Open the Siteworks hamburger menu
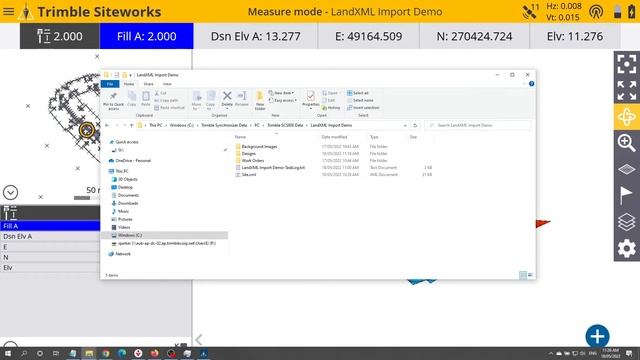This screenshot has height=360, width=640. [x=9, y=11]
